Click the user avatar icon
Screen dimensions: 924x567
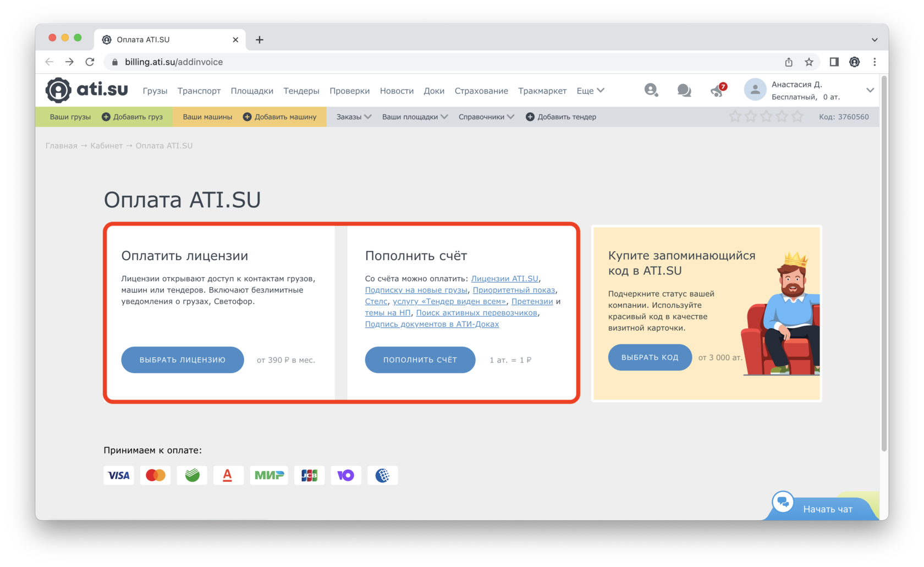point(755,90)
